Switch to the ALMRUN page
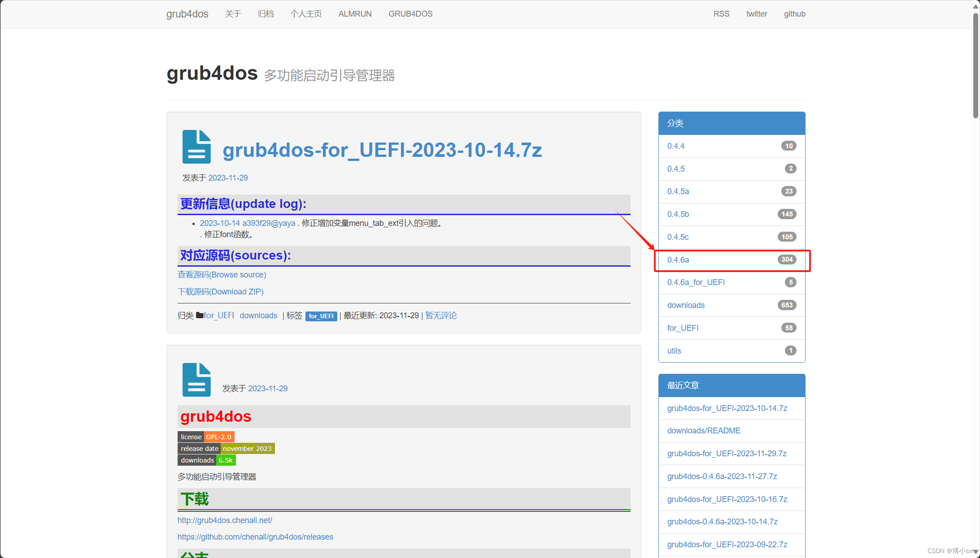This screenshot has width=980, height=558. point(354,13)
